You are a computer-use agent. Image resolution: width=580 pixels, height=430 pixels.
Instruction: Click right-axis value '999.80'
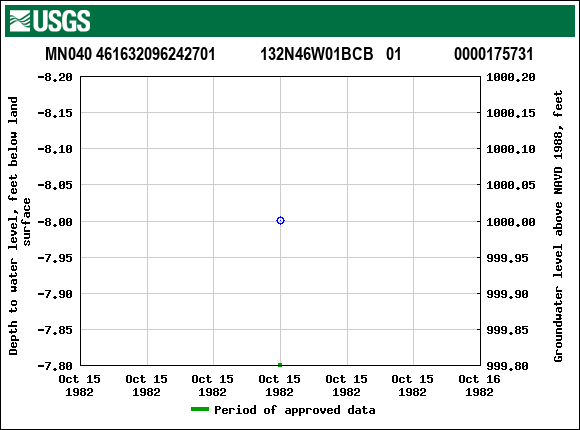click(x=508, y=366)
